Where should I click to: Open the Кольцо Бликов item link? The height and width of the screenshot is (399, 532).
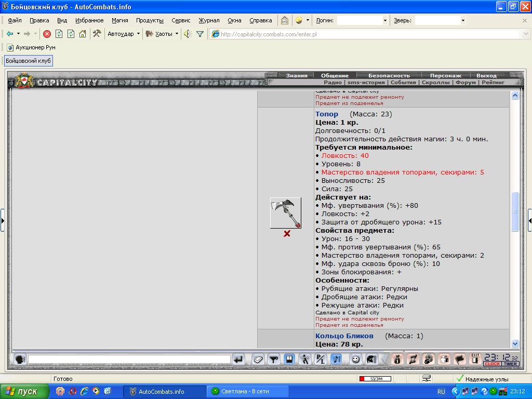pyautogui.click(x=344, y=336)
